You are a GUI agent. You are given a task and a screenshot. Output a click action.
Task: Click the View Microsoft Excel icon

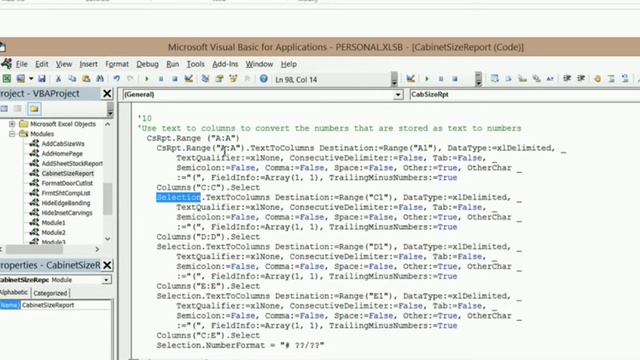7,79
